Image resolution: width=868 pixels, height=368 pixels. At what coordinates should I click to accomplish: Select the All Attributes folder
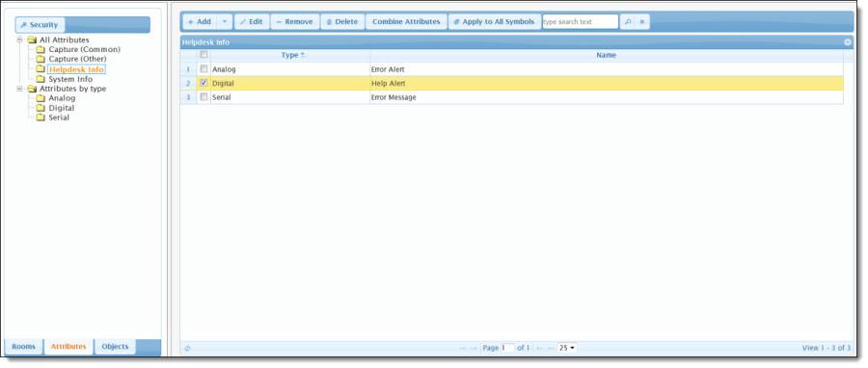(64, 39)
